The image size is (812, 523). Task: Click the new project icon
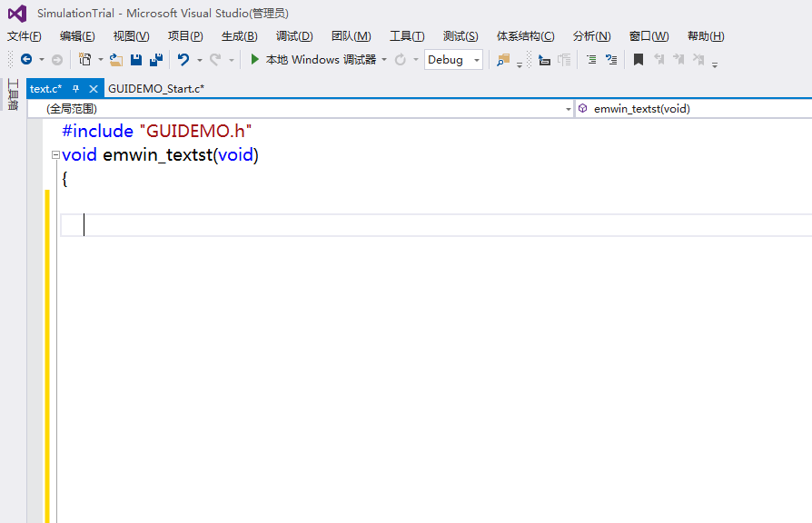84,60
